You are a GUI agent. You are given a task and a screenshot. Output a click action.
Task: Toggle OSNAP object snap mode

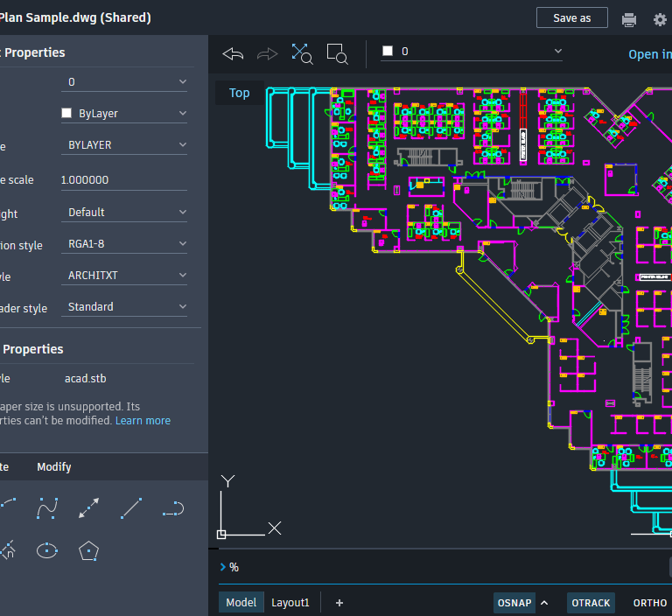(x=514, y=603)
